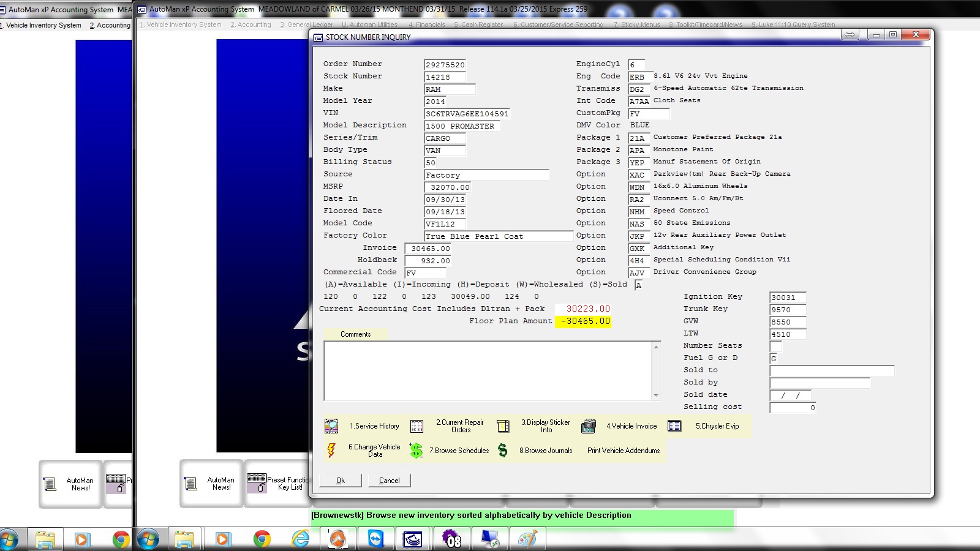Screen dimensions: 980x551
Task: Select the Cash Register menu item
Action: (x=478, y=24)
